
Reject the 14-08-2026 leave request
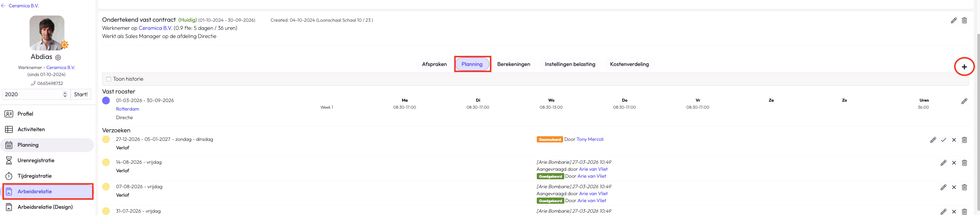954,163
